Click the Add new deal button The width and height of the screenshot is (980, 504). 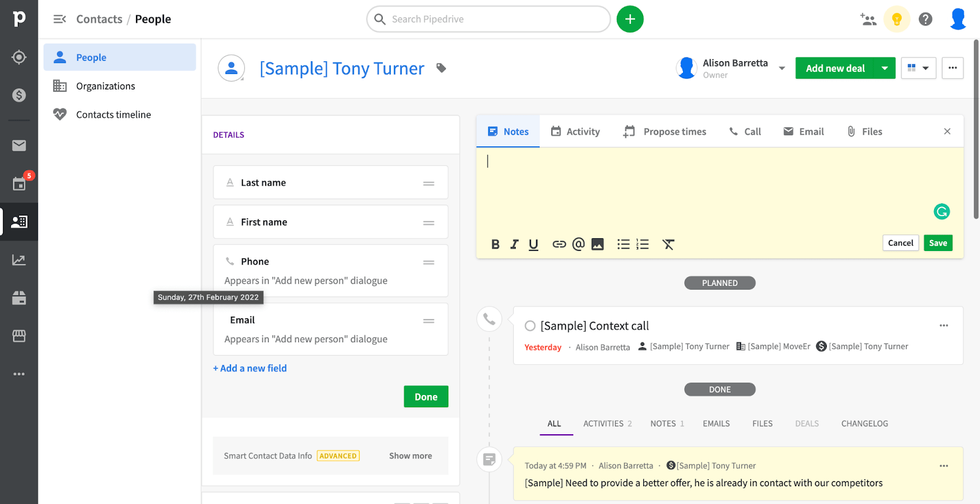(x=835, y=68)
